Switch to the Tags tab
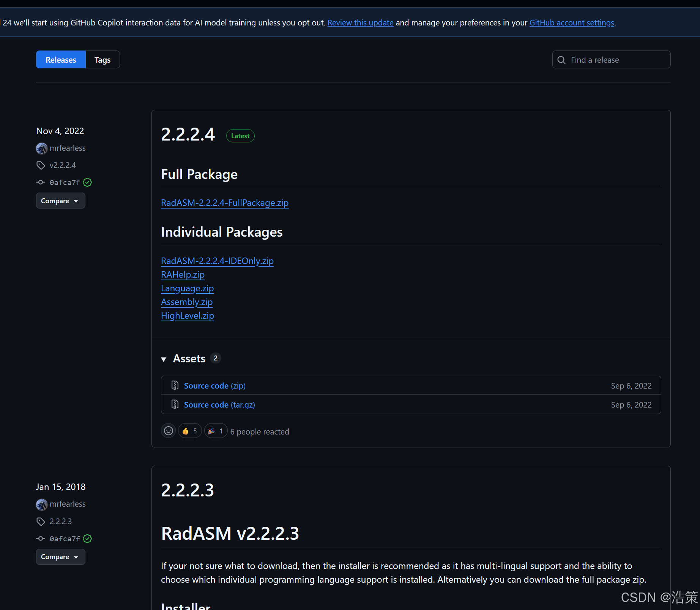Screen dimensions: 700x610 (x=102, y=60)
